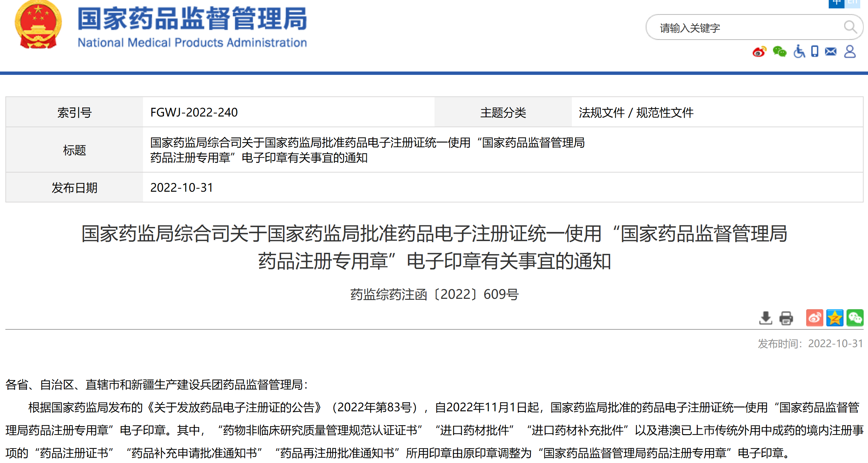Switch language to Chinese 中 toggle
The height and width of the screenshot is (463, 868).
point(836,3)
